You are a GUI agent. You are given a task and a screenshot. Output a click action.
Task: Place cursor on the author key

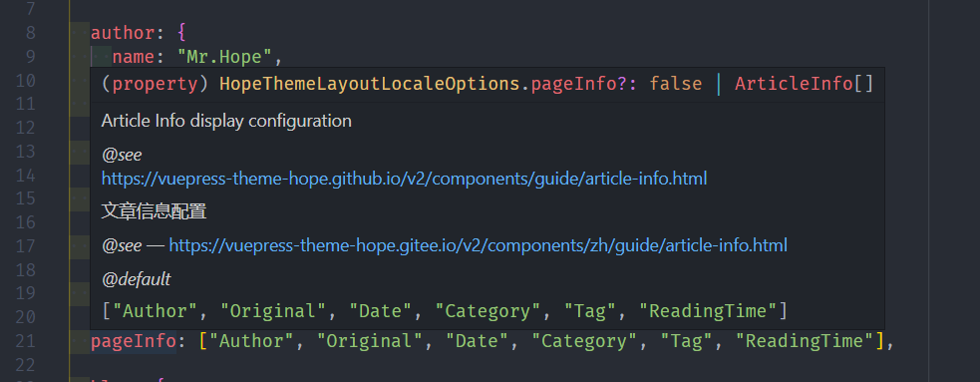coord(123,33)
